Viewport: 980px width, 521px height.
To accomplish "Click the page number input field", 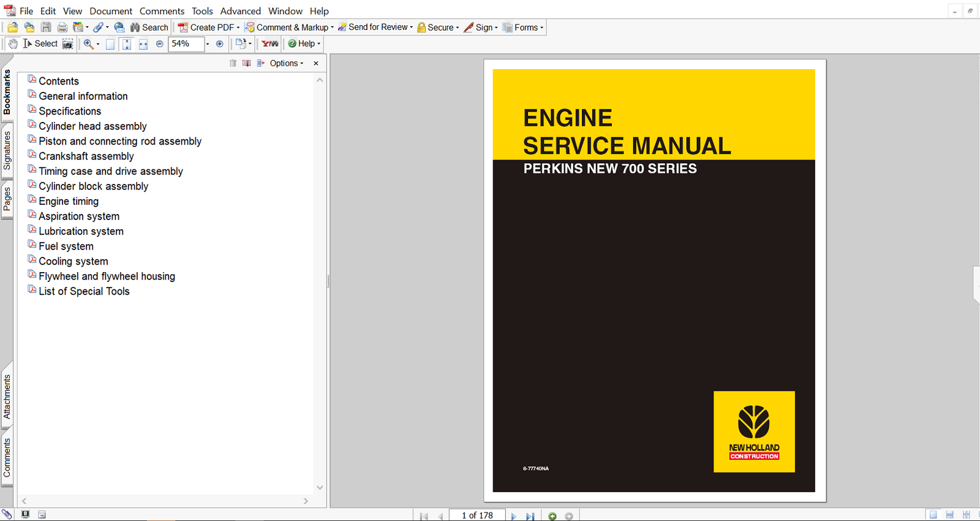I will (477, 515).
